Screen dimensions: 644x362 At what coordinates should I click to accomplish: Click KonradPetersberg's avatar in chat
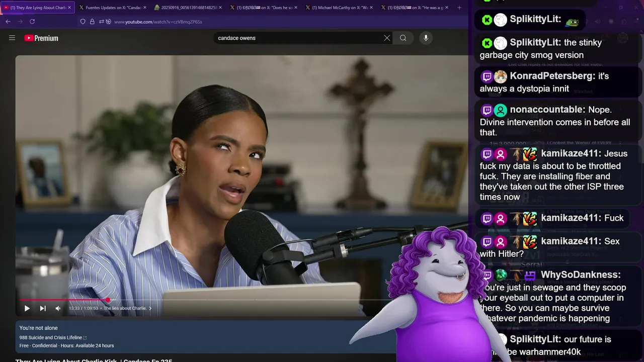pyautogui.click(x=500, y=76)
